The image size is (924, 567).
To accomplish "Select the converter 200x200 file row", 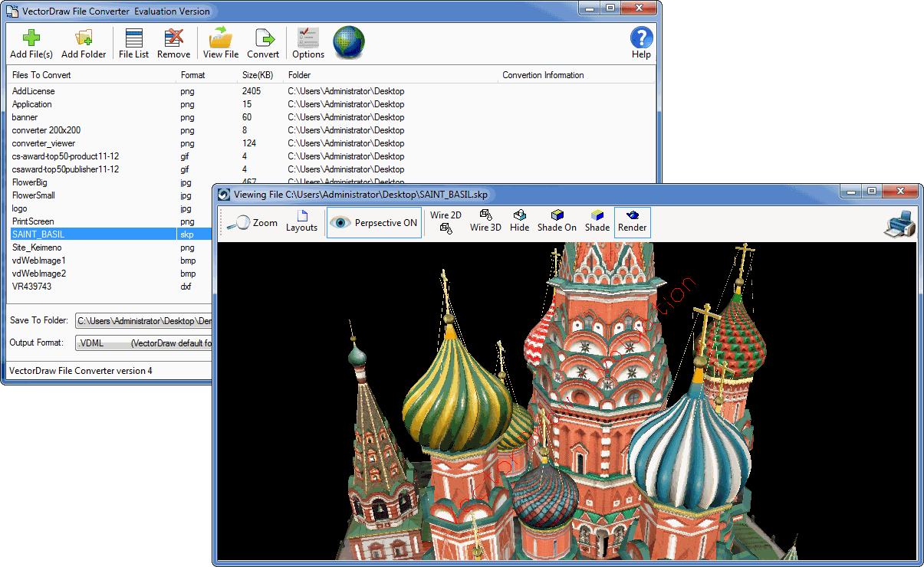I will click(x=332, y=130).
